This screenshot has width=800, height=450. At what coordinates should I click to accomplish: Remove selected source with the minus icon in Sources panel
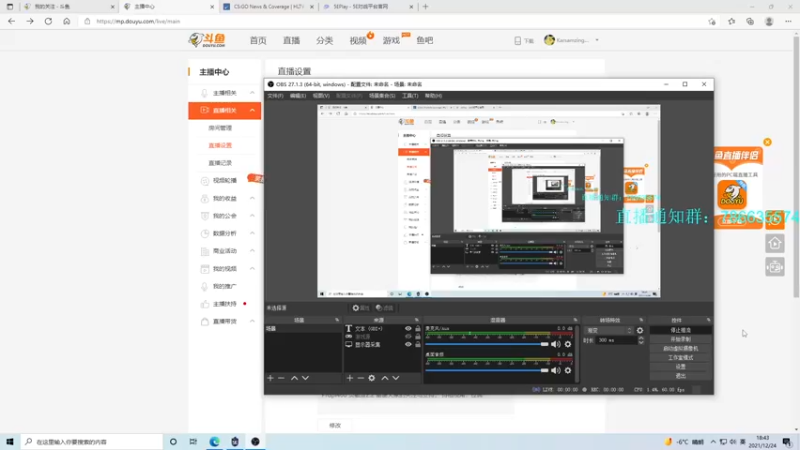pyautogui.click(x=361, y=378)
